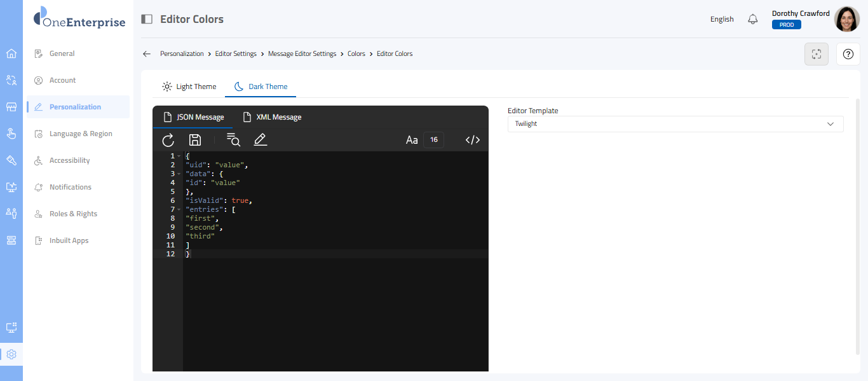Select the English language selector
Viewport: 868px width, 381px height.
pyautogui.click(x=722, y=19)
